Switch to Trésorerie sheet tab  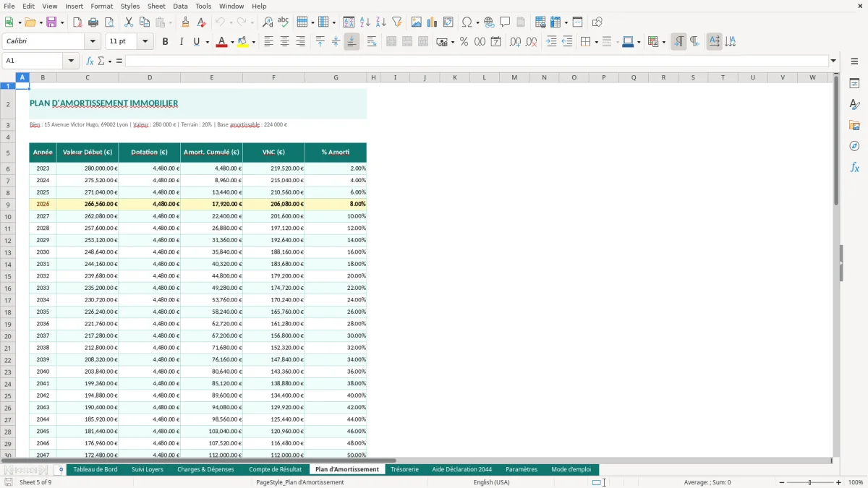point(404,469)
